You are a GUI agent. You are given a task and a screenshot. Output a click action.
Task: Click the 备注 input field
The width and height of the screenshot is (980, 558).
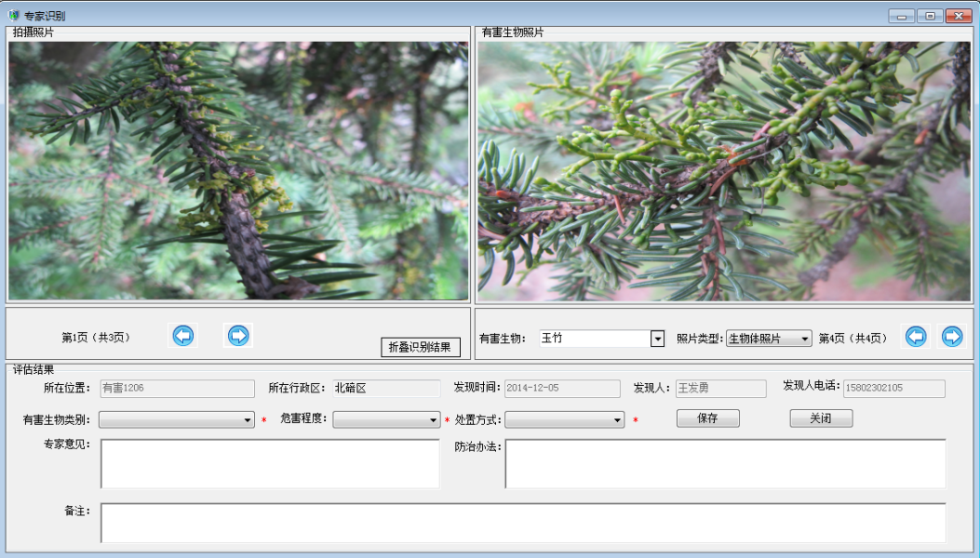[521, 522]
